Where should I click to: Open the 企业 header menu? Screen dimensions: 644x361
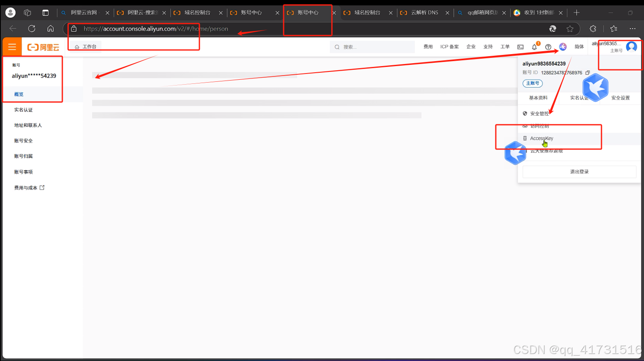(x=471, y=47)
